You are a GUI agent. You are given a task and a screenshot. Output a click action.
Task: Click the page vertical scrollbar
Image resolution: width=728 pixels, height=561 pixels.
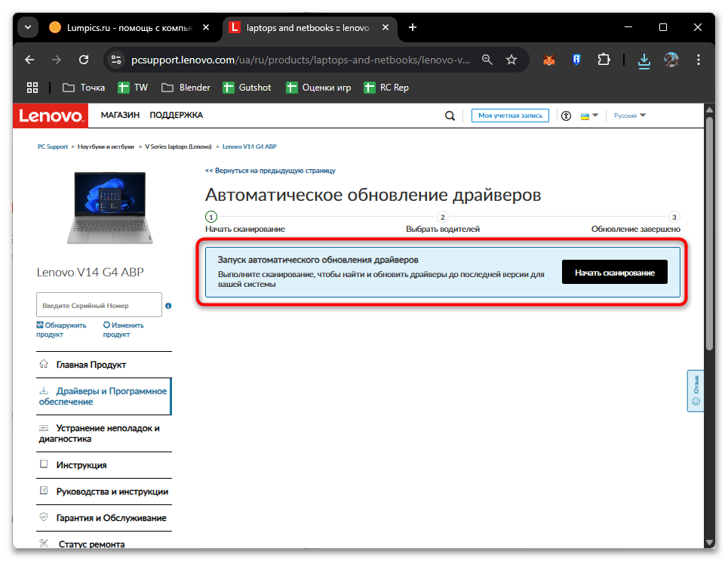[709, 233]
